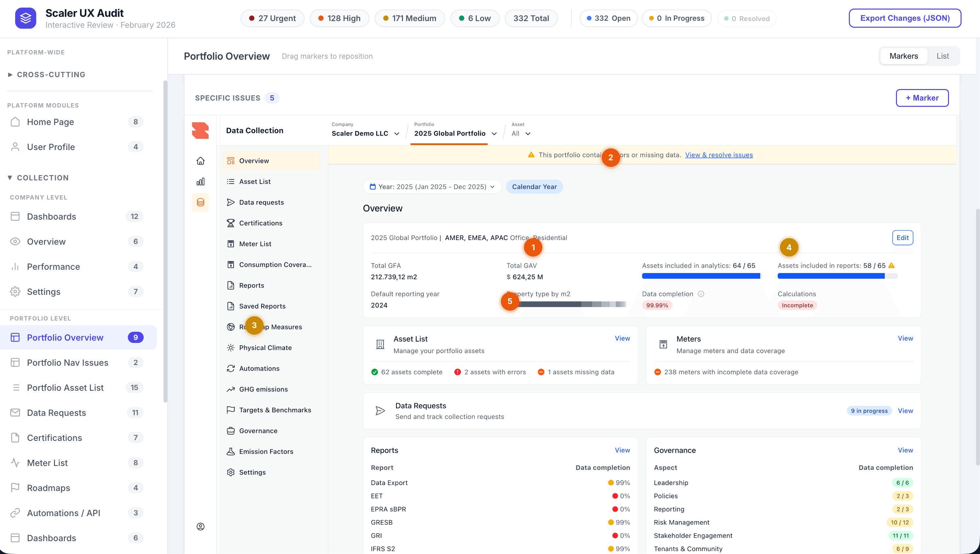Click the Data Requests card send icon

click(380, 411)
